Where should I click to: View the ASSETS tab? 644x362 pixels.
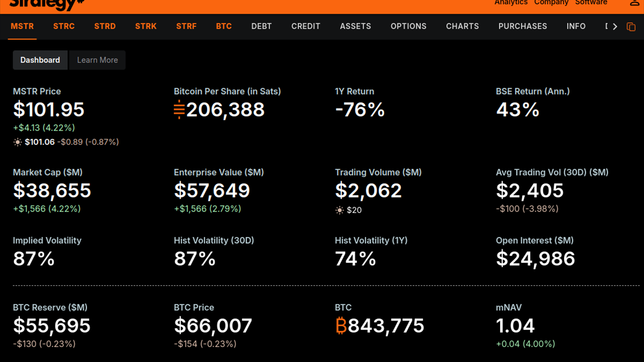click(x=355, y=26)
